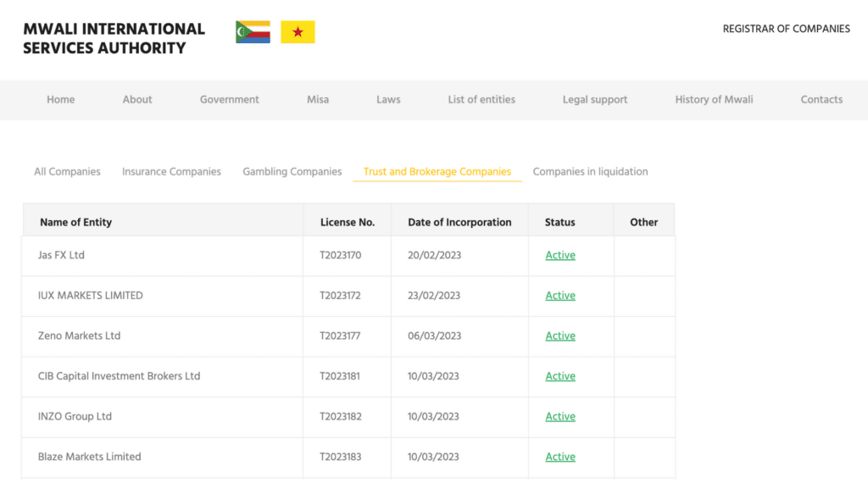868x488 pixels.
Task: Switch to All Companies tab
Action: (67, 171)
